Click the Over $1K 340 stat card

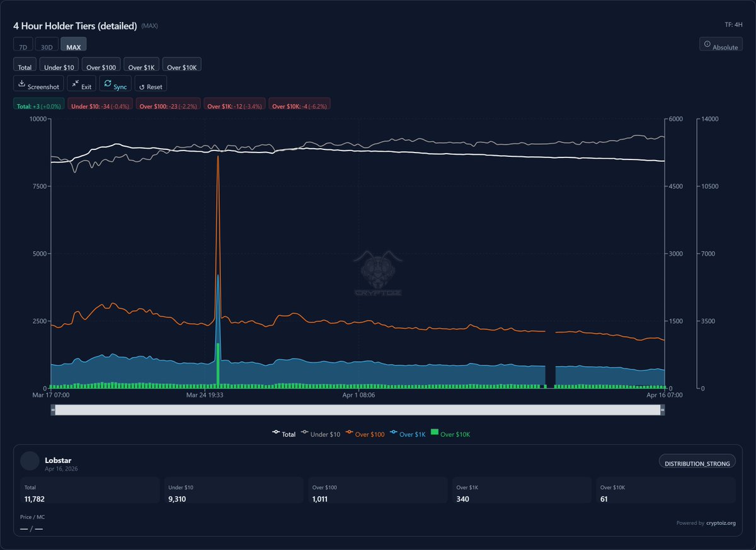pos(522,490)
